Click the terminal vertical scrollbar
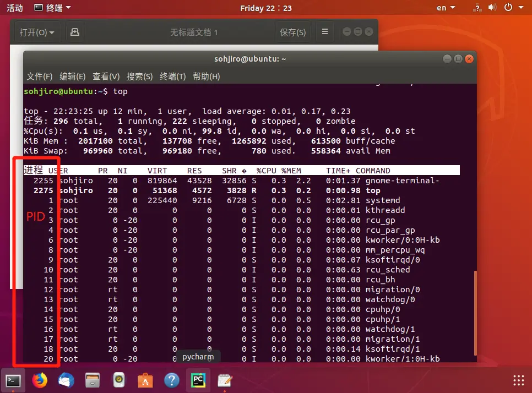Screen dimensions: 532x393 pos(475,313)
